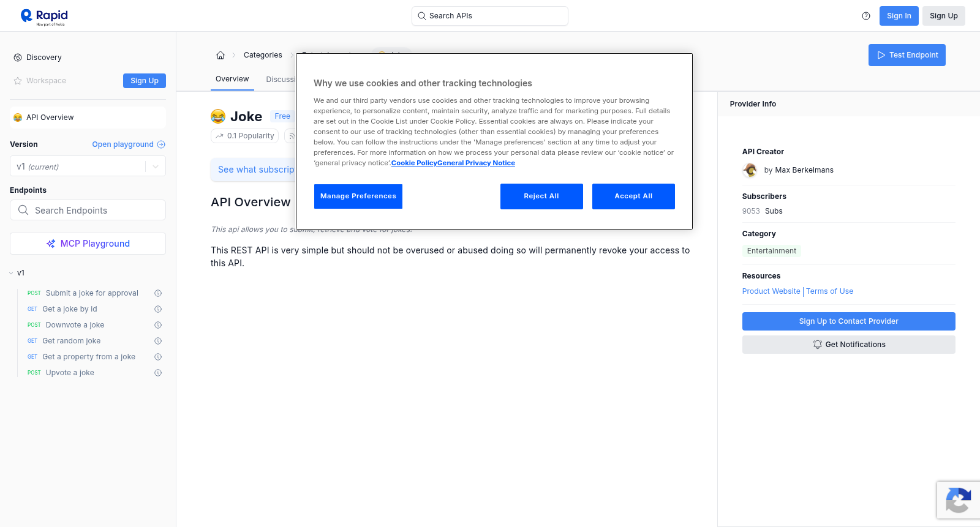The height and width of the screenshot is (527, 980).
Task: Focus the Search Endpoints input field
Action: 88,210
